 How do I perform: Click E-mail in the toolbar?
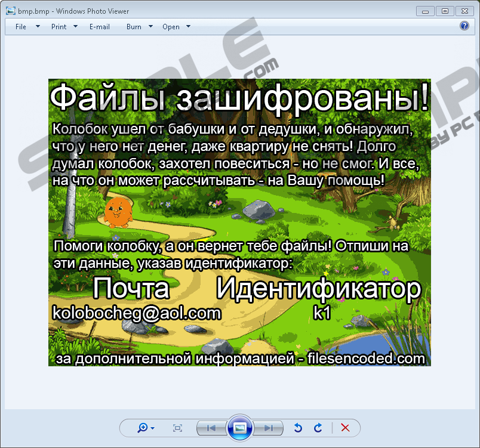click(x=100, y=27)
